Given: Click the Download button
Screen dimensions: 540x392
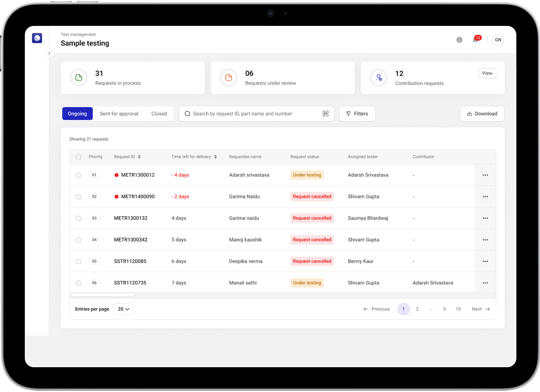Looking at the screenshot, I should (x=482, y=114).
